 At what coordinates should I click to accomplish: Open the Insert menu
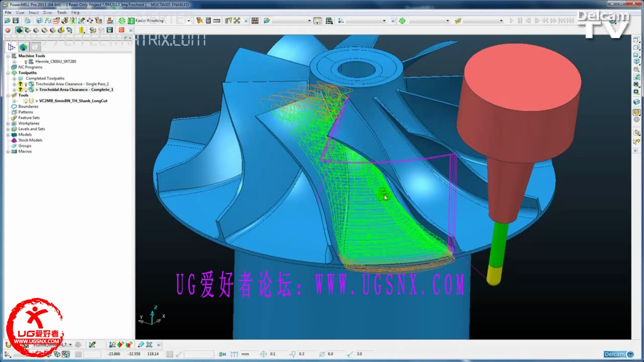34,12
